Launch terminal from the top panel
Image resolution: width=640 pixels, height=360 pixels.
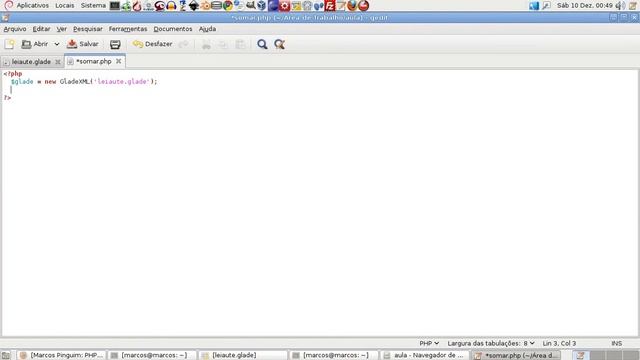(x=115, y=5)
